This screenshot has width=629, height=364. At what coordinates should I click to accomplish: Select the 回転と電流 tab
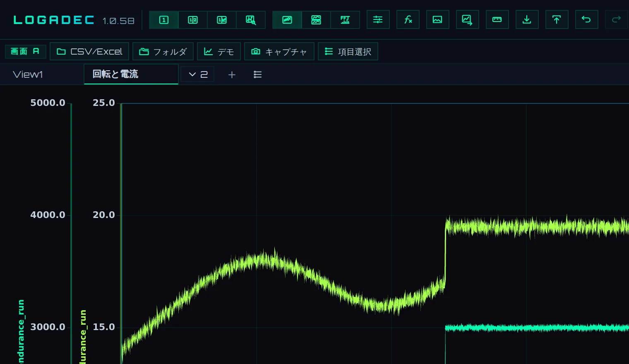(131, 74)
